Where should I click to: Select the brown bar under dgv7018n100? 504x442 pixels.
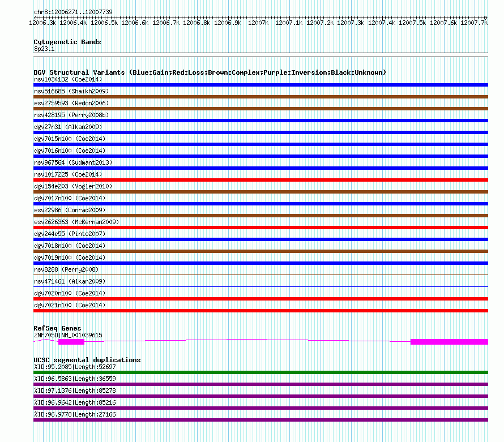tap(260, 251)
